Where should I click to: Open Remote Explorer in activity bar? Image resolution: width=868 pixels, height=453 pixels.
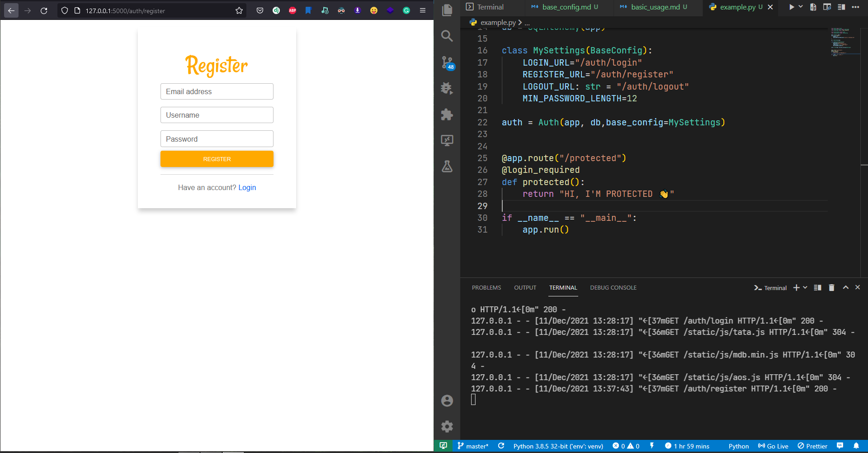(447, 140)
